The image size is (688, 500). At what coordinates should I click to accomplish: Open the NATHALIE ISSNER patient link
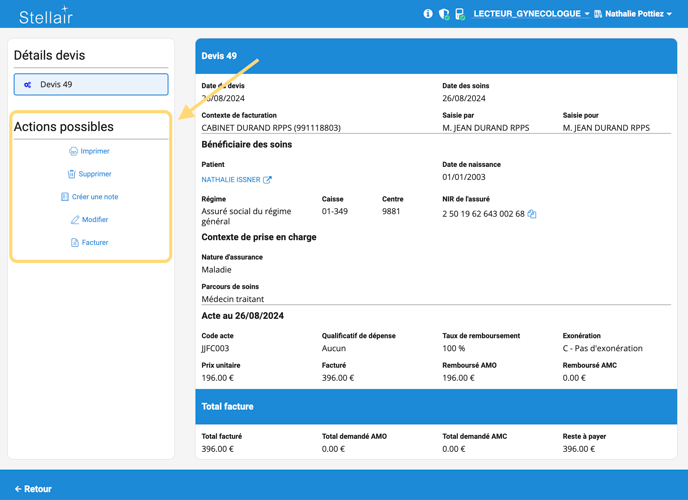click(x=231, y=180)
